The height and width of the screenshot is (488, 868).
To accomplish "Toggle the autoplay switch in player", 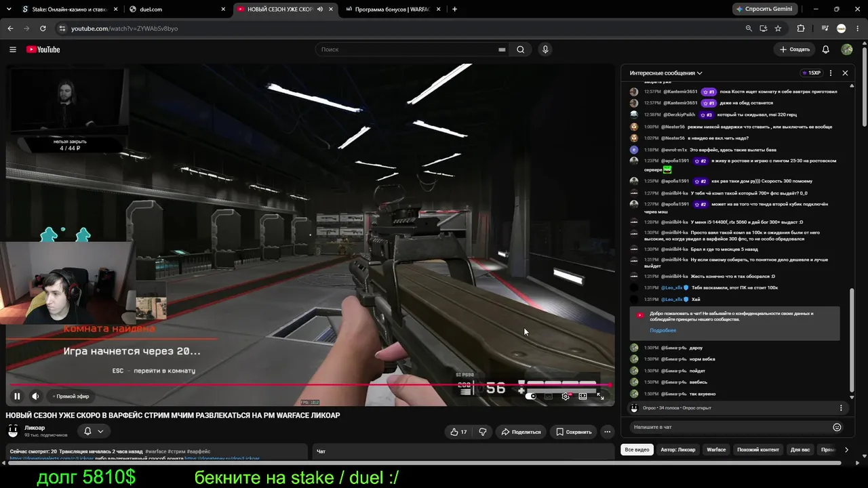I will pos(531,396).
